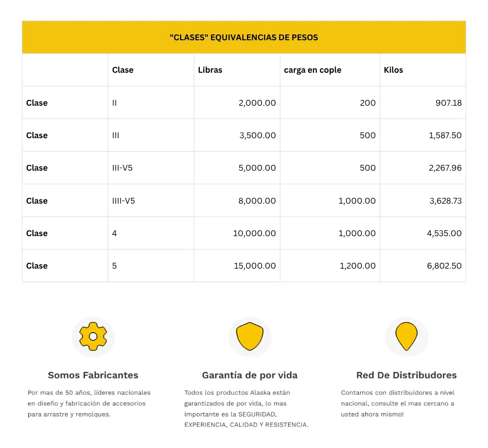Click the Red De Distribuidores heading

pyautogui.click(x=407, y=375)
